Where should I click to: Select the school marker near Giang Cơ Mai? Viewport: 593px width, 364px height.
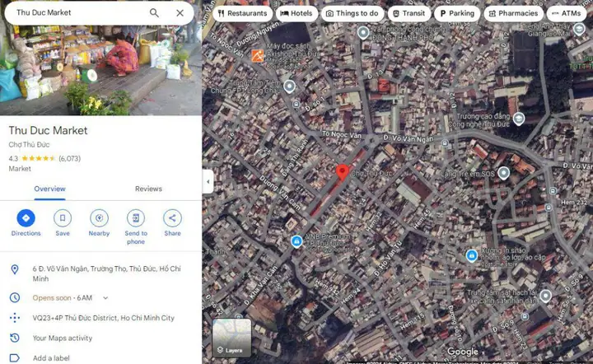pyautogui.click(x=579, y=29)
